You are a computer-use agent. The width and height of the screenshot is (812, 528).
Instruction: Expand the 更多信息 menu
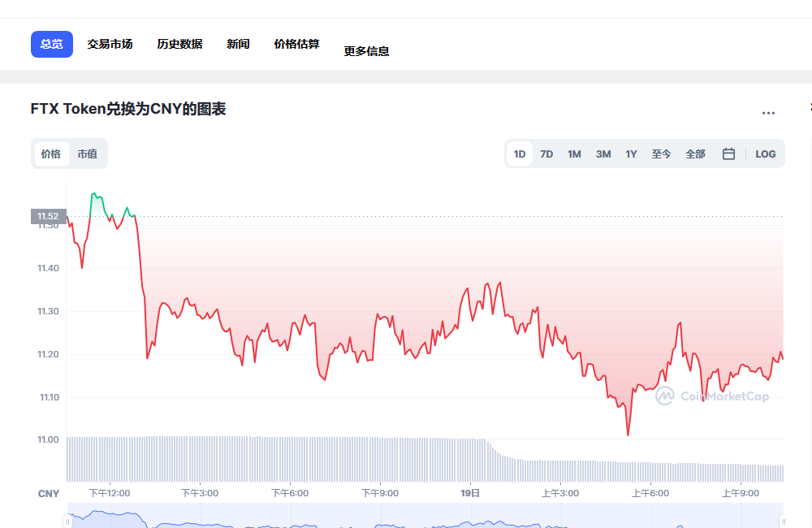click(367, 51)
